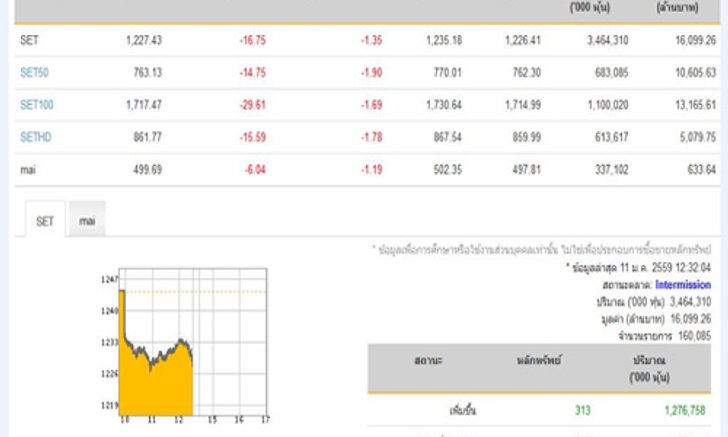The image size is (728, 437).
Task: Select SET change value -16.75
Action: click(x=253, y=40)
